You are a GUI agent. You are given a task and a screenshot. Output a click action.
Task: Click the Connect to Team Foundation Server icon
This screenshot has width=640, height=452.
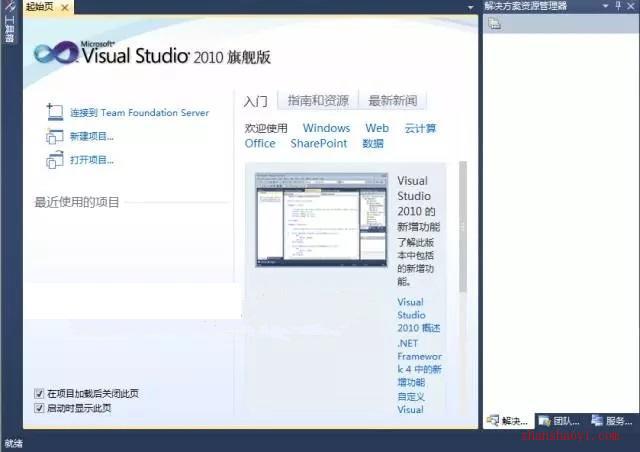pos(55,111)
